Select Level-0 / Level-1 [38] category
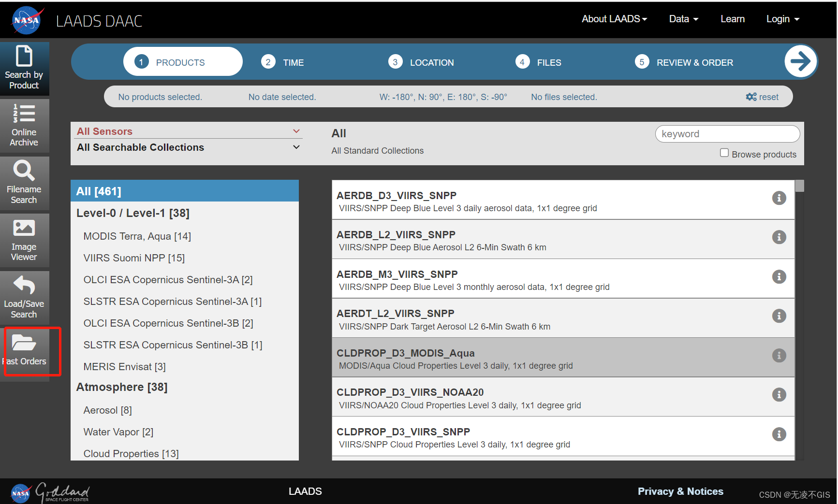The height and width of the screenshot is (504, 838). (x=133, y=213)
